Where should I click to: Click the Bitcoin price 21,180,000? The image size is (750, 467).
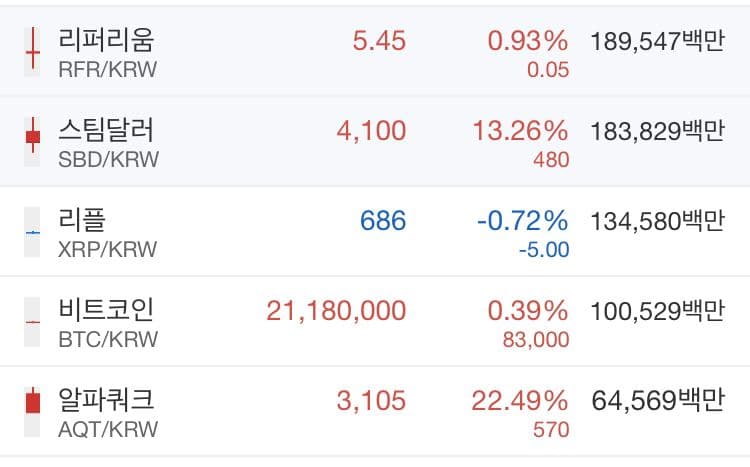[x=336, y=311]
